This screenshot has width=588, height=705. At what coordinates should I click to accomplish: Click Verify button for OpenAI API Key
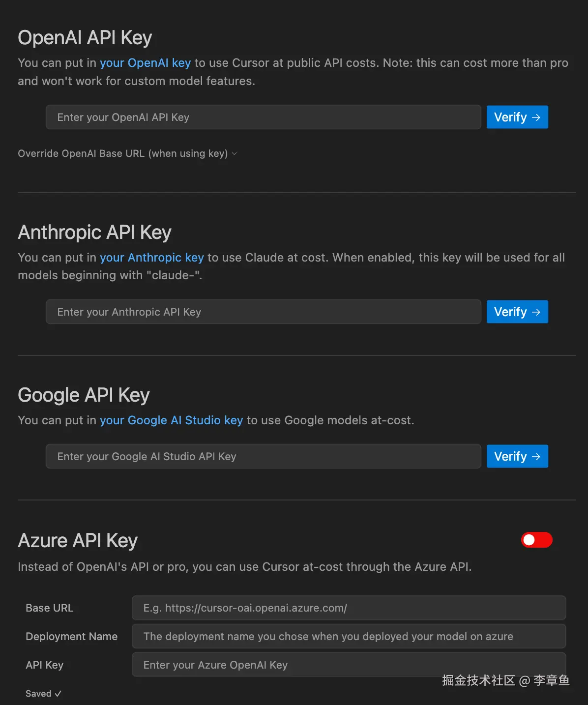coord(517,117)
